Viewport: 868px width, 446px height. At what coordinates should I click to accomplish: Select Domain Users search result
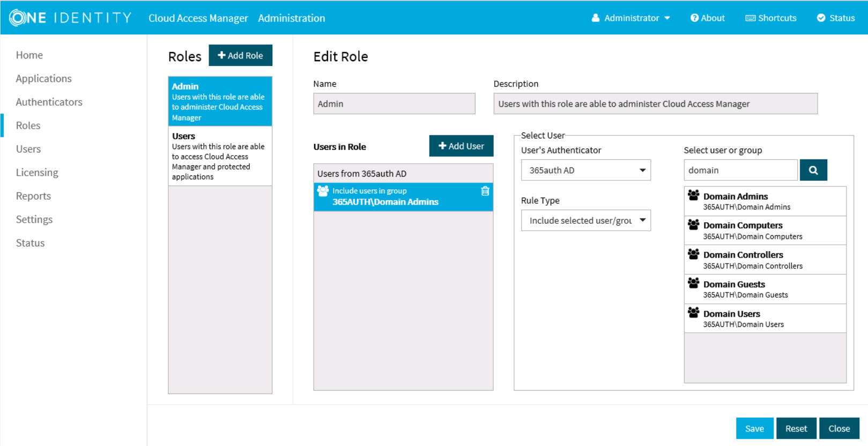tap(765, 319)
